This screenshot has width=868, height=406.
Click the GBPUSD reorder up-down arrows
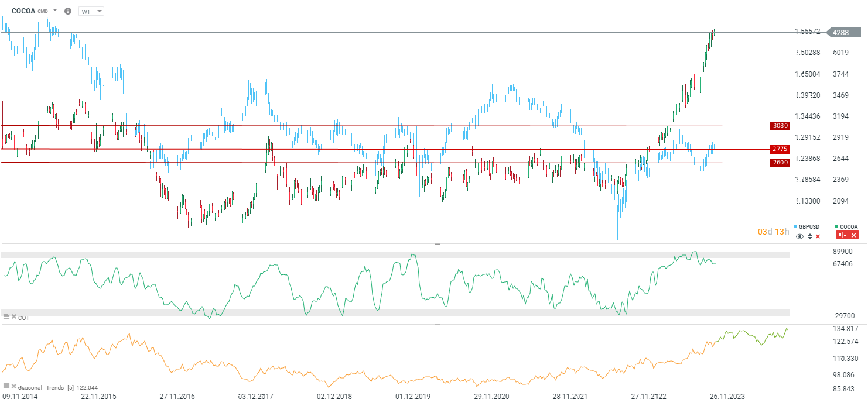click(x=810, y=236)
